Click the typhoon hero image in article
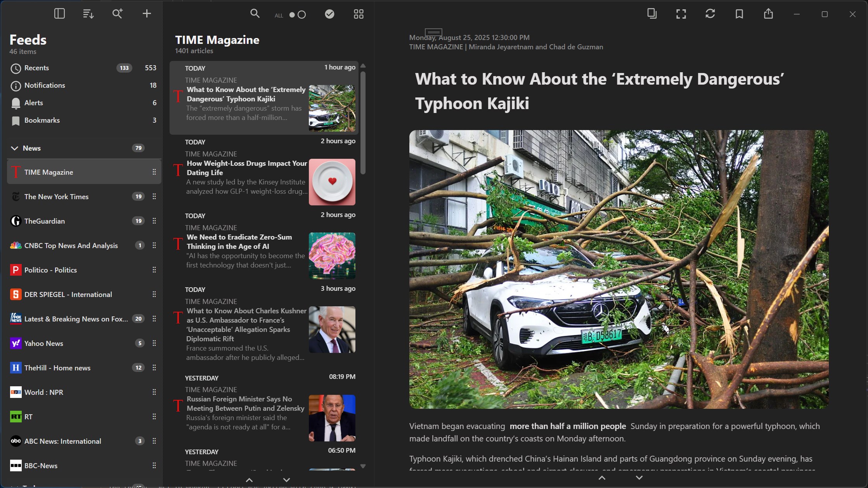Image resolution: width=868 pixels, height=488 pixels. pyautogui.click(x=619, y=269)
